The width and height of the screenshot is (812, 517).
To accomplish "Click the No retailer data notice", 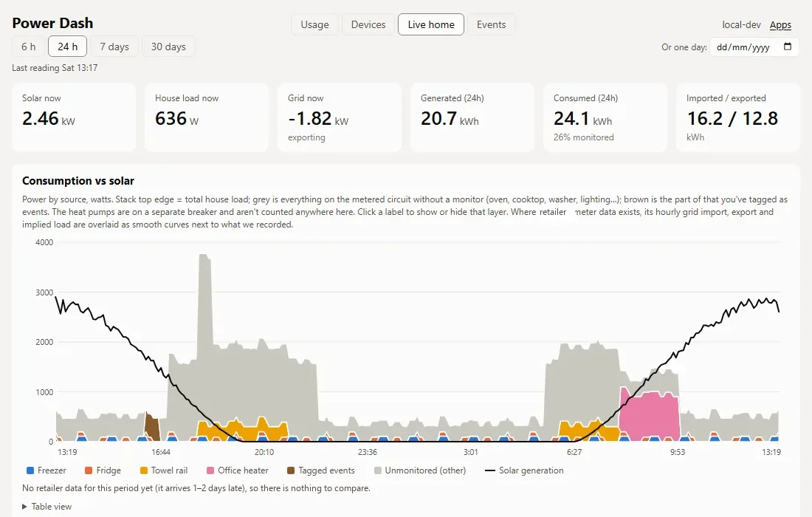I will (196, 488).
